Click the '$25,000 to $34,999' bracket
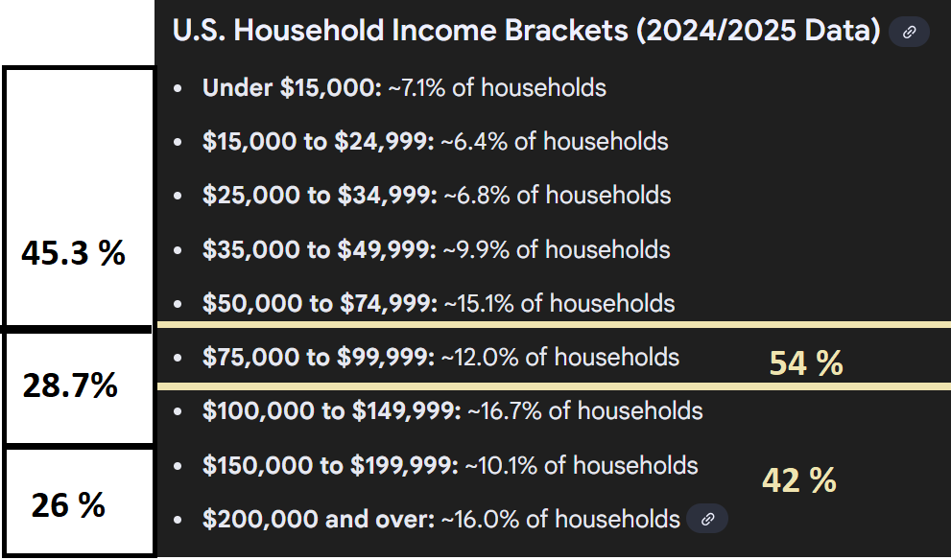951x560 pixels. pyautogui.click(x=436, y=196)
